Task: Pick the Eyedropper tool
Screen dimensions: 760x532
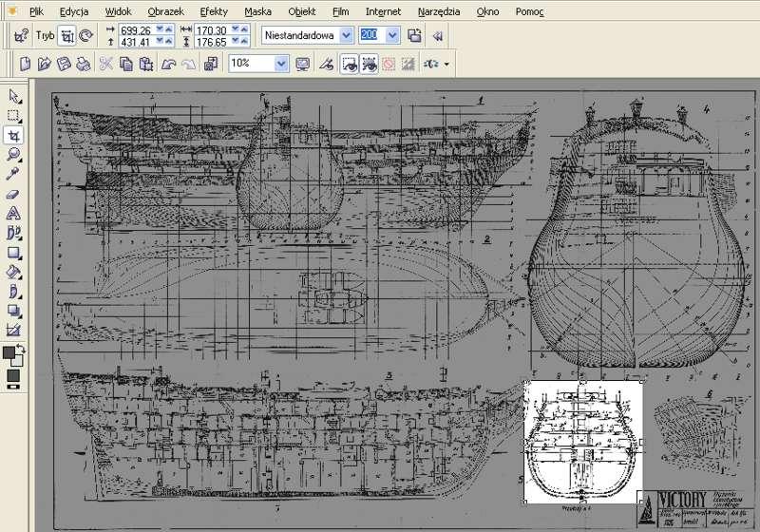Action: pos(13,175)
